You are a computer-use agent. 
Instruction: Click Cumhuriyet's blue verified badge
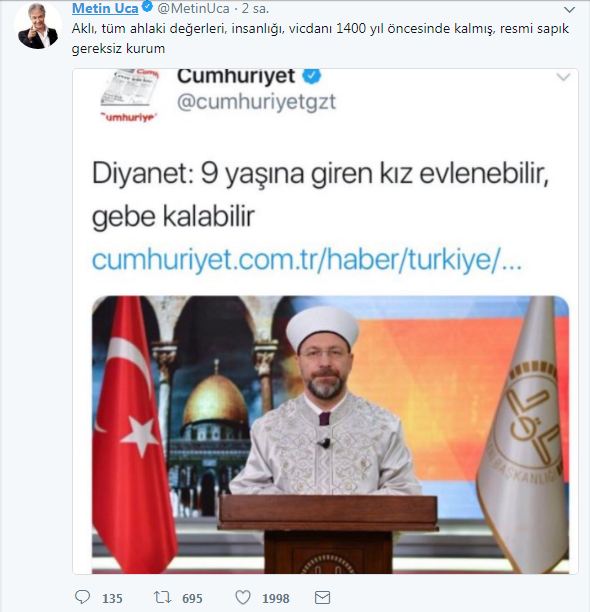tap(312, 75)
